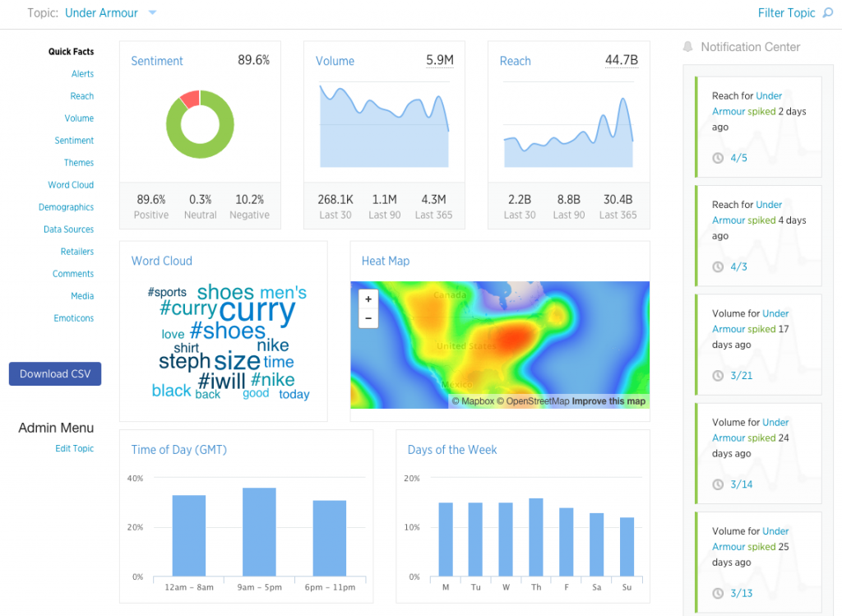Click the 12am – 8am bar
The height and width of the screenshot is (616, 842).
pos(189,536)
